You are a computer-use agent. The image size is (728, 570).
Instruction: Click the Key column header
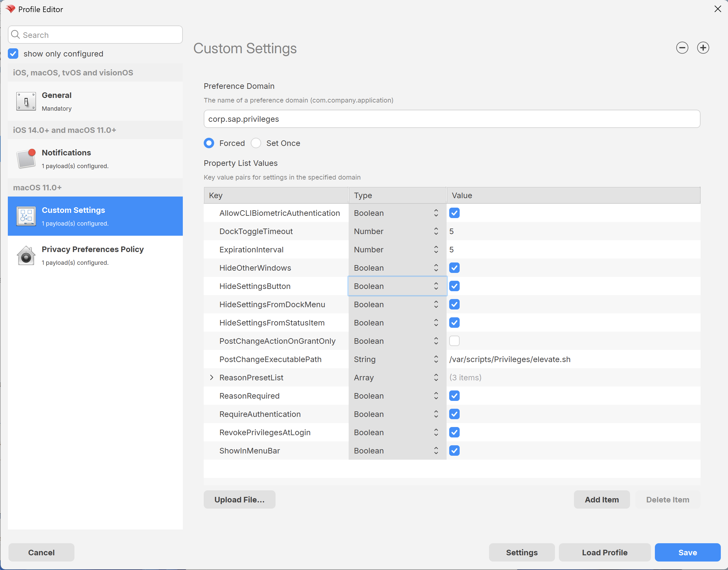pyautogui.click(x=276, y=195)
